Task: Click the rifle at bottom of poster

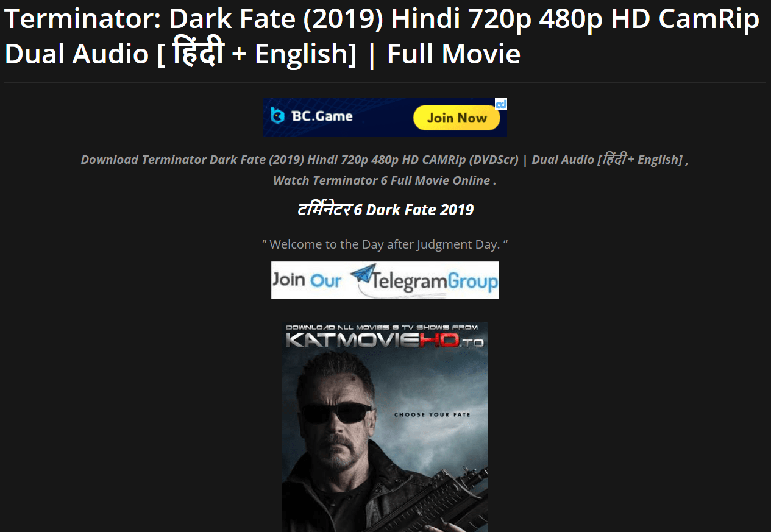Action: tap(427, 500)
